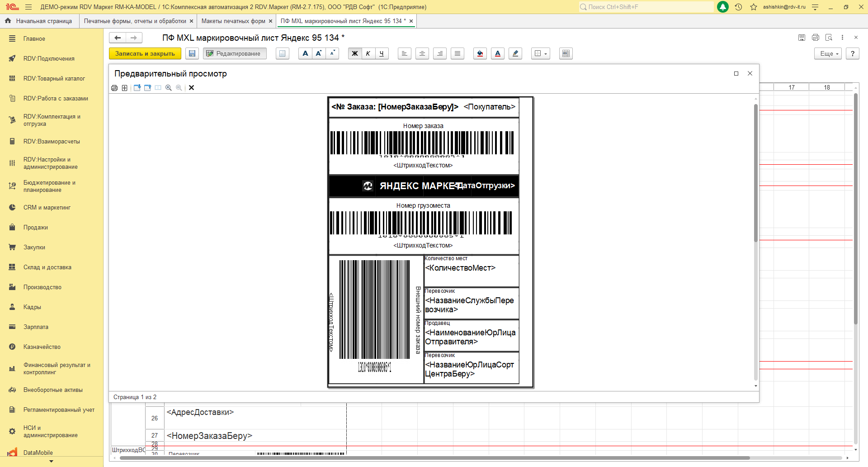Toggle italic formatting (К)
868x467 pixels.
click(x=368, y=53)
